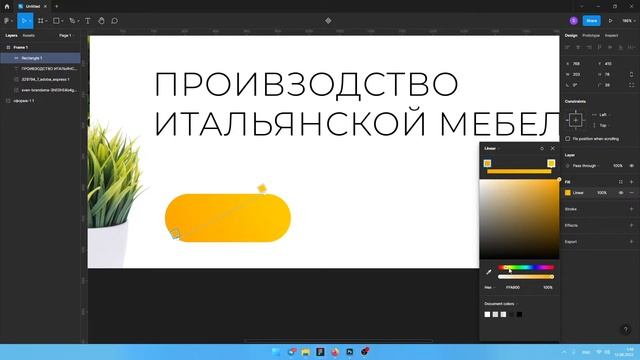The image size is (640, 360).
Task: Align left icon in Design panel
Action: (567, 47)
